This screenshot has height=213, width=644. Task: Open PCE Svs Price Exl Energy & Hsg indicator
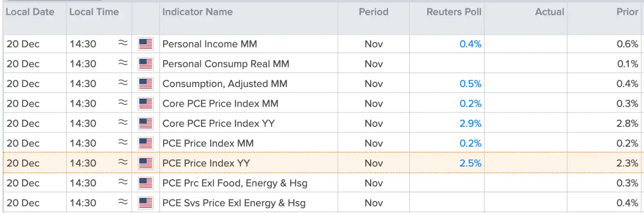pos(234,203)
